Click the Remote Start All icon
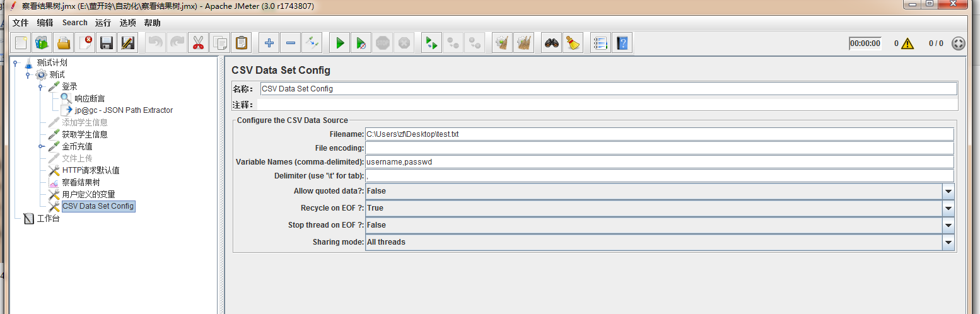 431,43
